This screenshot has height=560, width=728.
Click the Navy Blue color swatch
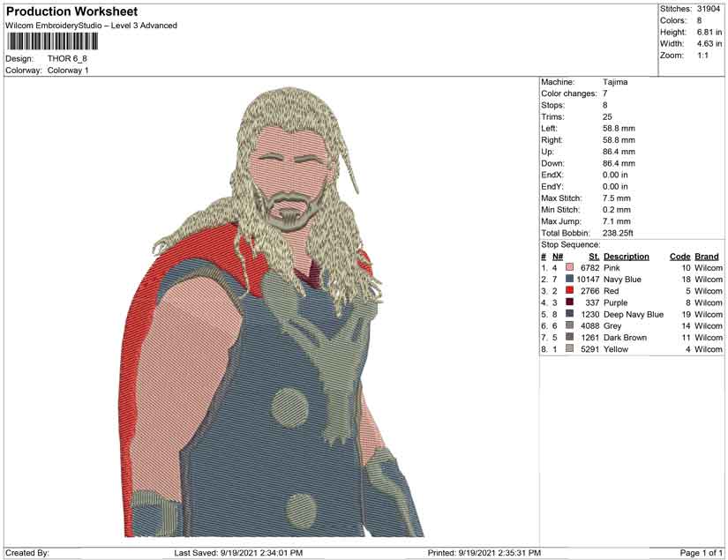[569, 280]
